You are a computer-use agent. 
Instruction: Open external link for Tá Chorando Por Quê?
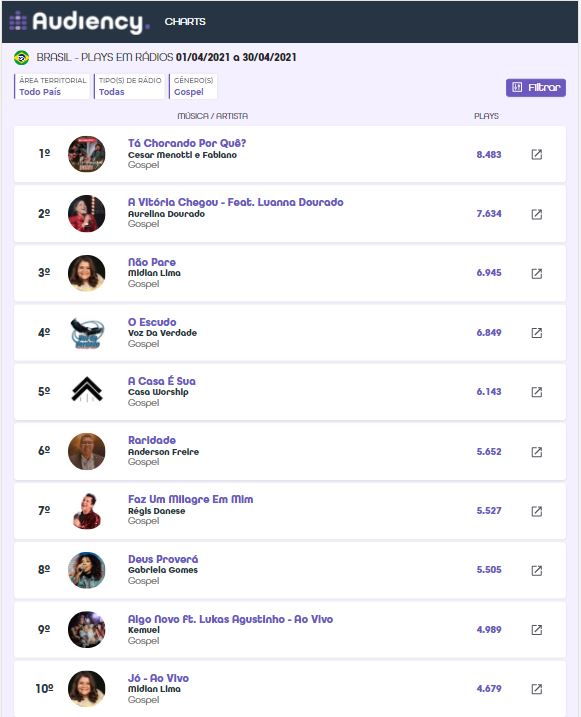tap(537, 155)
